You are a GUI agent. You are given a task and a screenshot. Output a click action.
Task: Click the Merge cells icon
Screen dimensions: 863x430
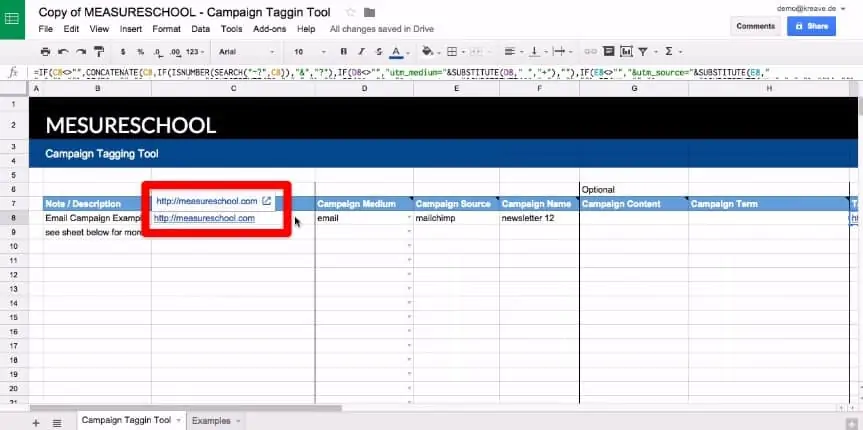click(x=476, y=52)
